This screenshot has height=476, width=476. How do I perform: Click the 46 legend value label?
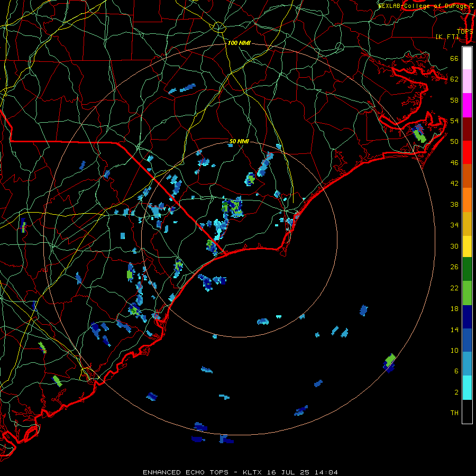[454, 163]
